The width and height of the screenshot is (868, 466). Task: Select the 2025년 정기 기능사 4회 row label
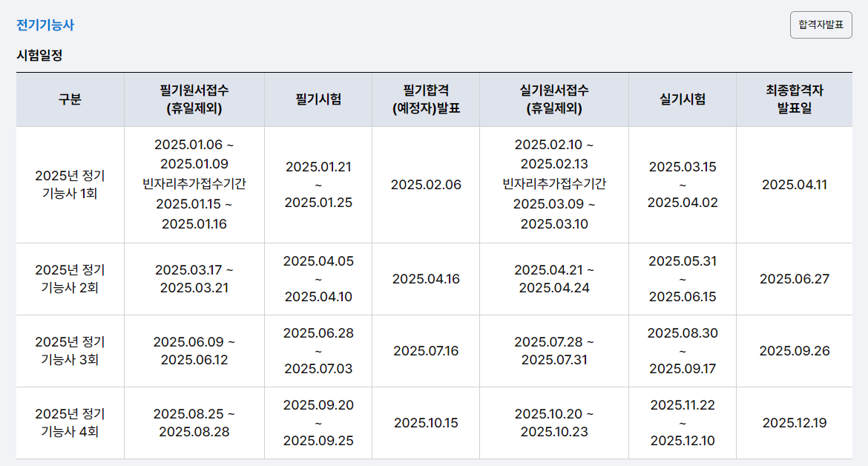(x=70, y=422)
